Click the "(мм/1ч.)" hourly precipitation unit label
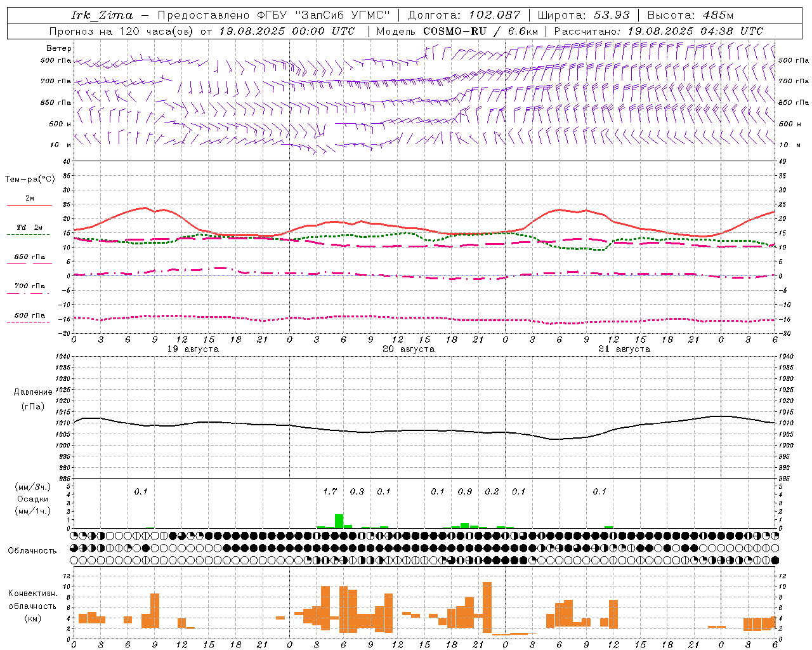 click(33, 511)
